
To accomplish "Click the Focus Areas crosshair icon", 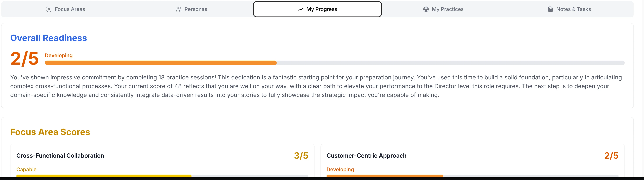I will point(49,9).
